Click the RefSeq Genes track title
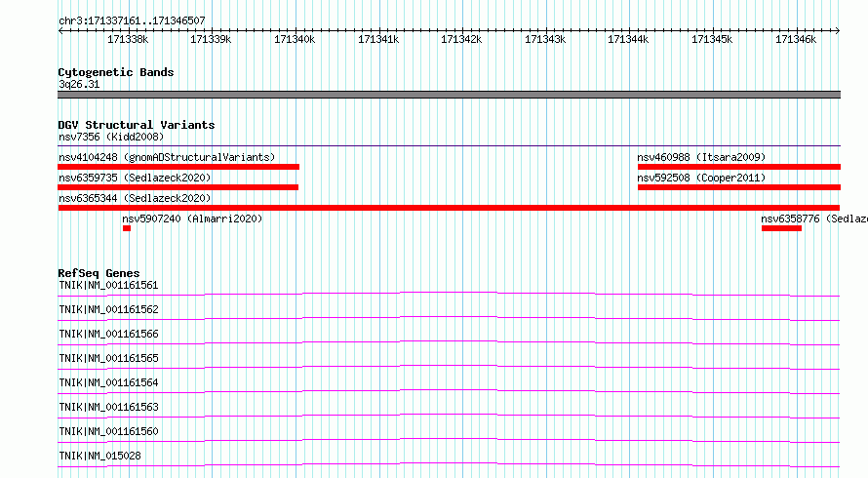Screen dimensions: 868x478 [x=99, y=273]
